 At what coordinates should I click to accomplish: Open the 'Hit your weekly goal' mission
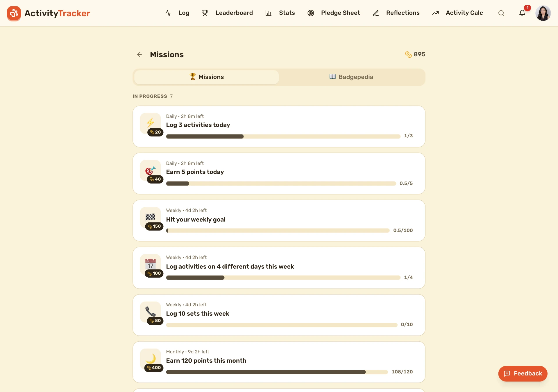pos(279,221)
